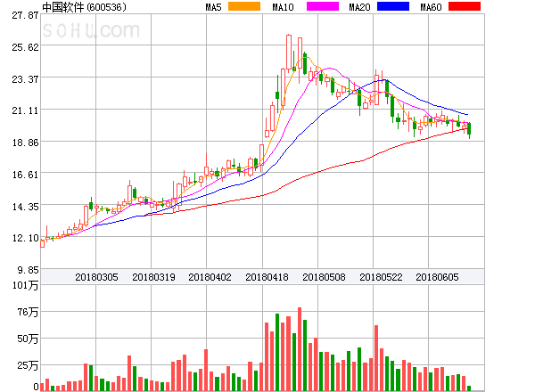The height and width of the screenshot is (392, 535).
Task: Click the 14.35 price axis label
Action: click(x=25, y=207)
